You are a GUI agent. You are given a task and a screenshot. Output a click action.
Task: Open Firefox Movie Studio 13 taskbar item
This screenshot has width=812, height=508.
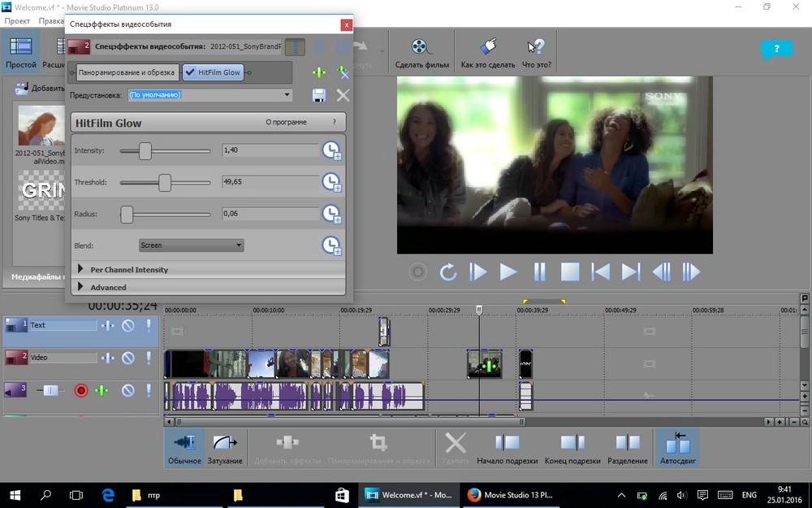pos(510,495)
